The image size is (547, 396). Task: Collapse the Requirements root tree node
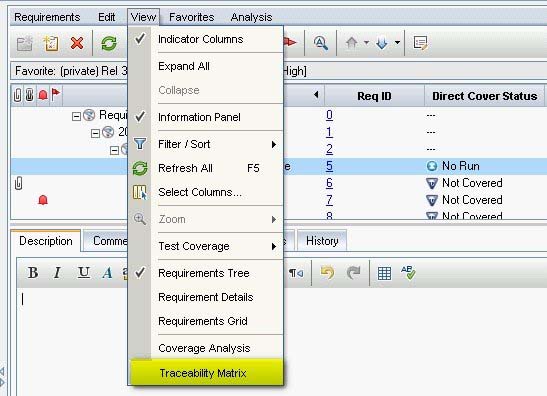(76, 116)
